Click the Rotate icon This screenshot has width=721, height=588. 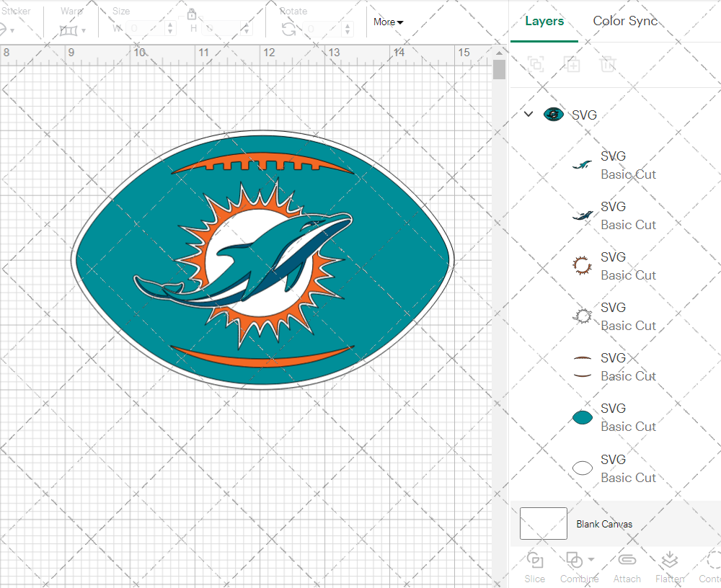coord(289,29)
